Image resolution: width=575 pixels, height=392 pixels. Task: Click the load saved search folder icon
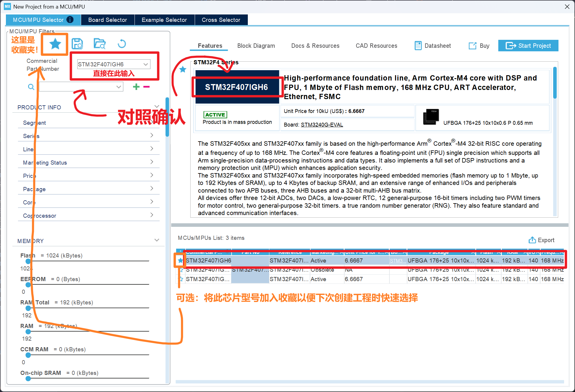(99, 44)
